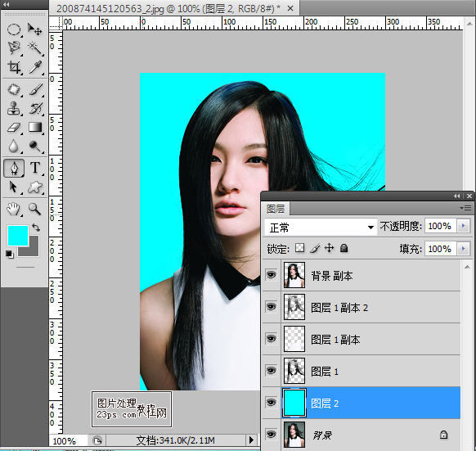The width and height of the screenshot is (476, 451).
Task: Select the Spot Healing Brush tool
Action: pyautogui.click(x=14, y=90)
